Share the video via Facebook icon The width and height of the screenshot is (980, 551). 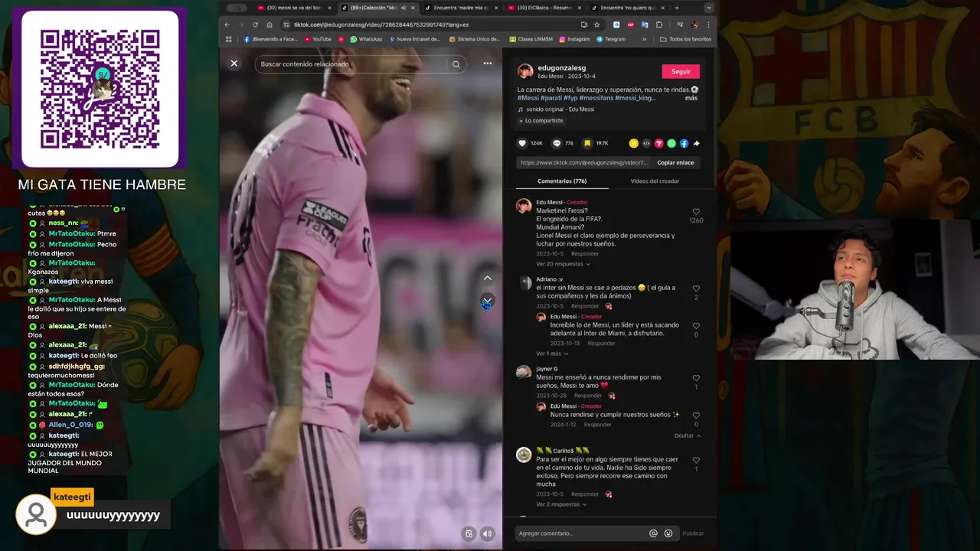tap(684, 143)
